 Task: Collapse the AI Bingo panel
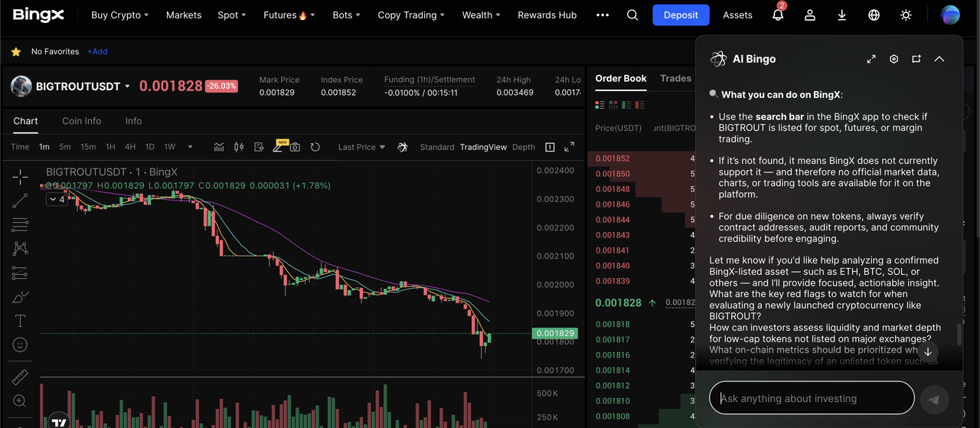pyautogui.click(x=939, y=59)
